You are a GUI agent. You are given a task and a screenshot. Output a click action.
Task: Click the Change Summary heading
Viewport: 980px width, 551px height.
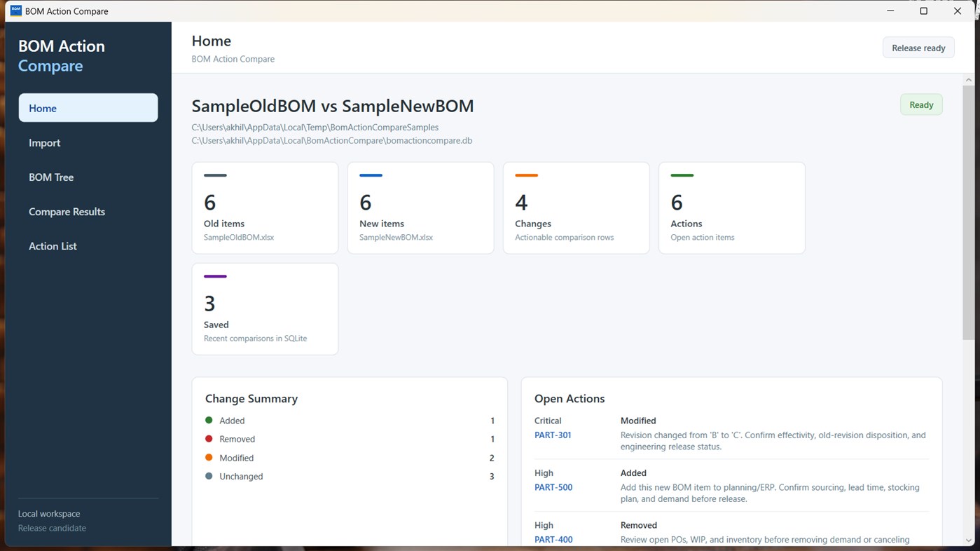pyautogui.click(x=251, y=398)
